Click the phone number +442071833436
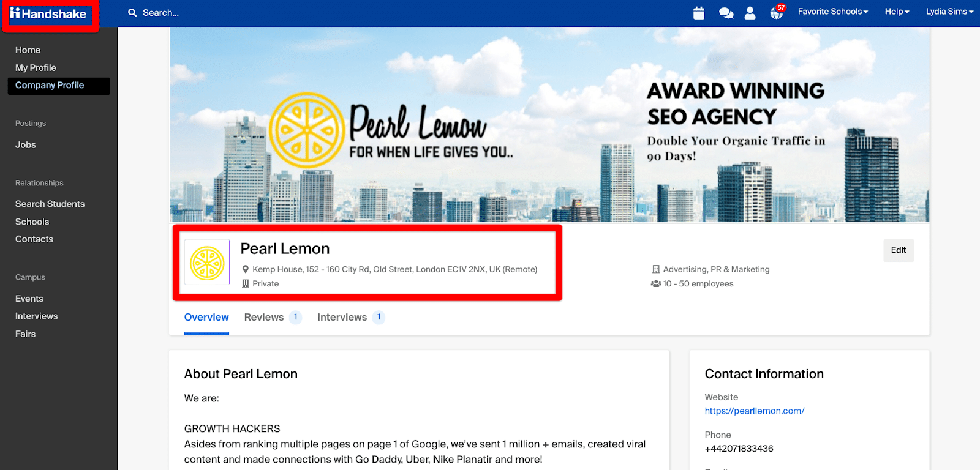This screenshot has height=470, width=980. coord(739,449)
